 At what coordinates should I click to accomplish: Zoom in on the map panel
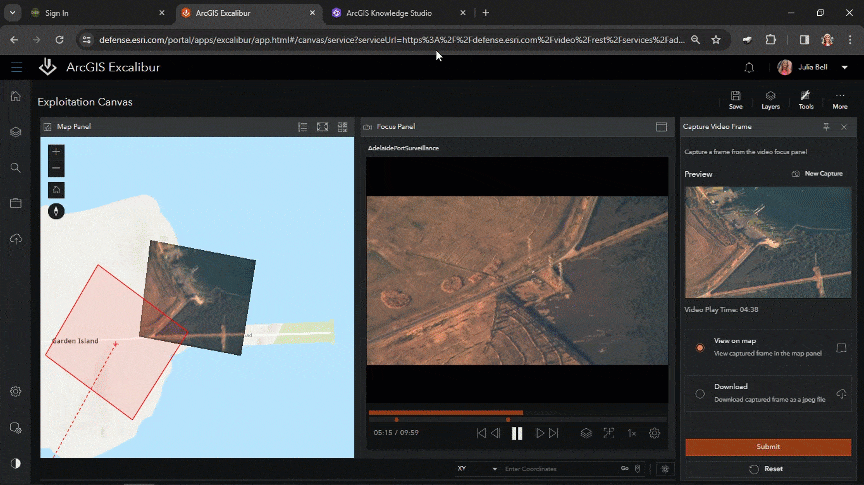(56, 152)
